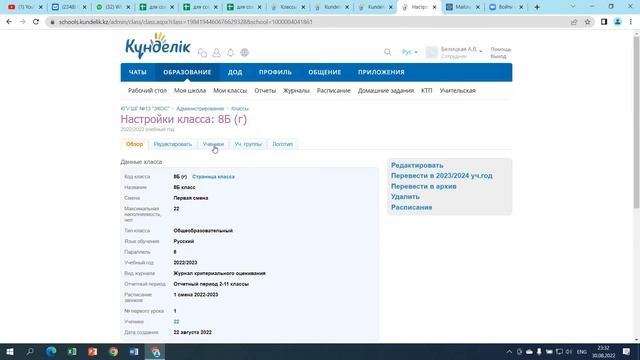Open the Расписание submenu item
This screenshot has height=360, width=640.
333,91
